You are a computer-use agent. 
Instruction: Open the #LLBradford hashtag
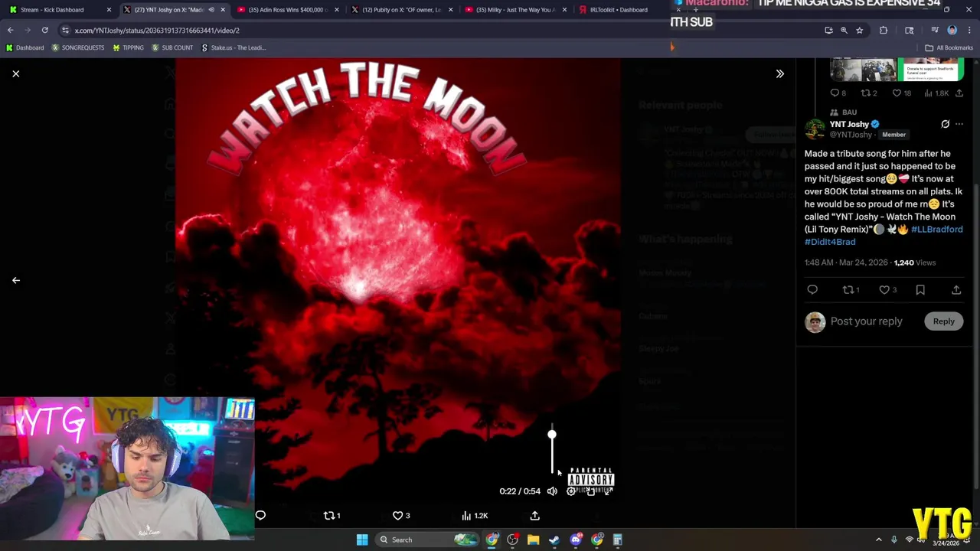[936, 229]
